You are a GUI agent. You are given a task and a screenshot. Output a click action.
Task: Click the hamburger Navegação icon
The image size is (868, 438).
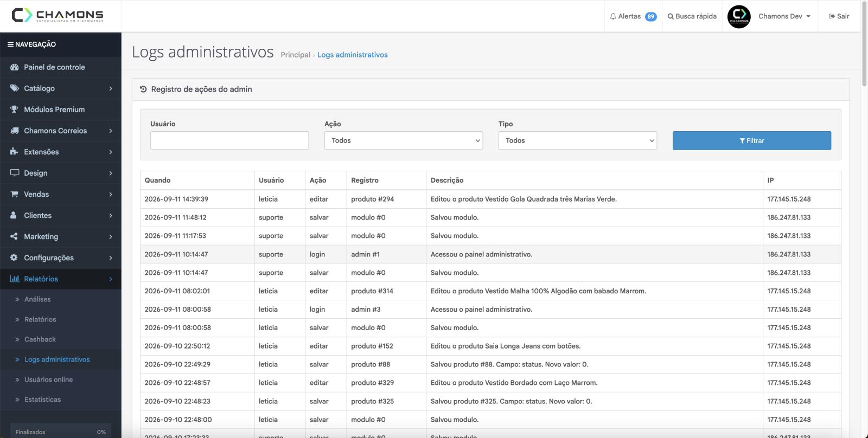point(10,44)
